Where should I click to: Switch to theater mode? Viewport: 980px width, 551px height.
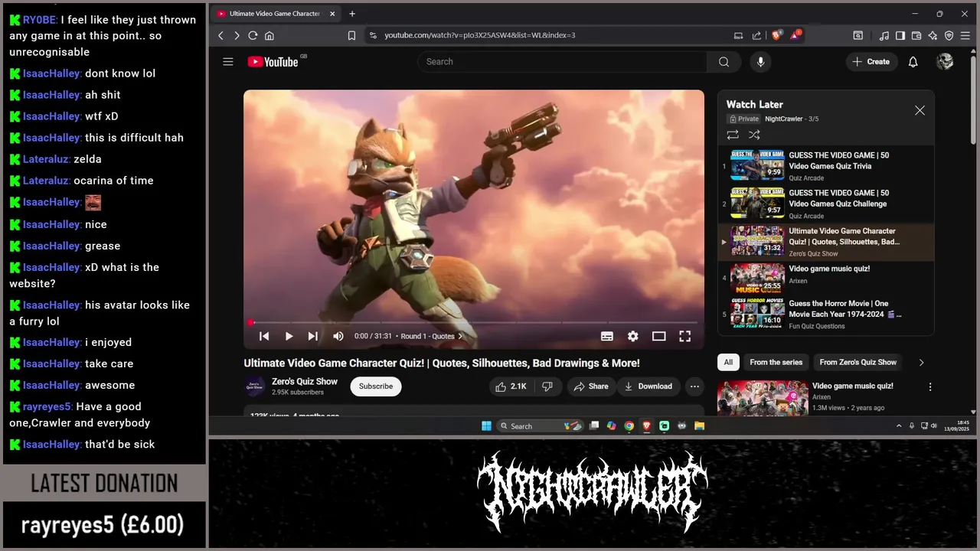[658, 336]
